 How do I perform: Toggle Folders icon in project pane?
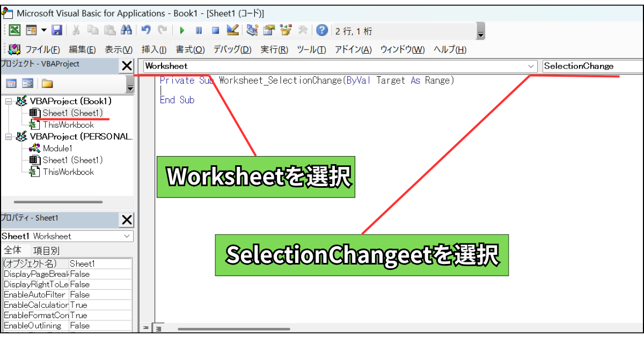click(47, 83)
